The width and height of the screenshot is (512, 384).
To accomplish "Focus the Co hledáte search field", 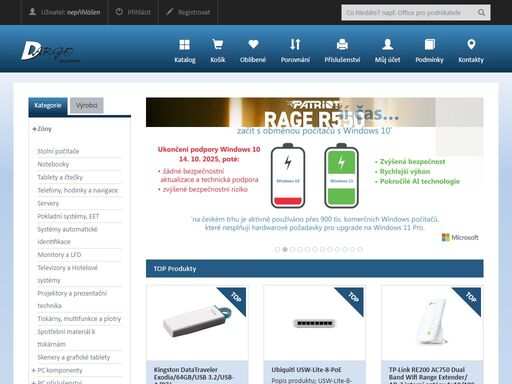I will tap(409, 13).
